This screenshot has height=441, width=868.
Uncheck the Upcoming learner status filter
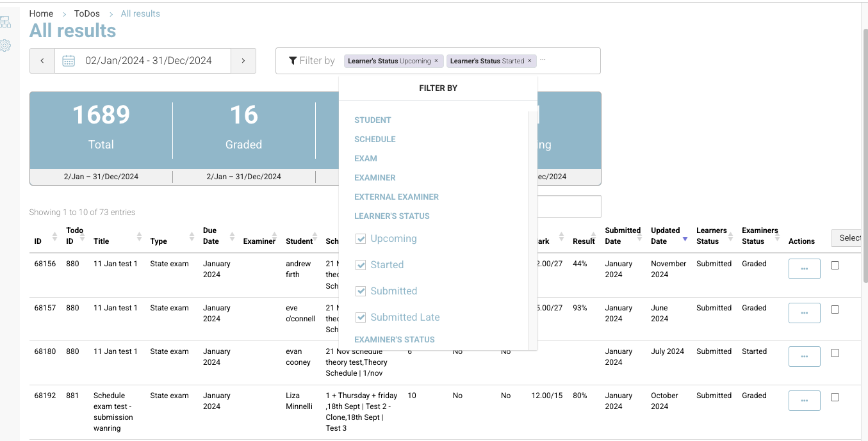tap(361, 238)
